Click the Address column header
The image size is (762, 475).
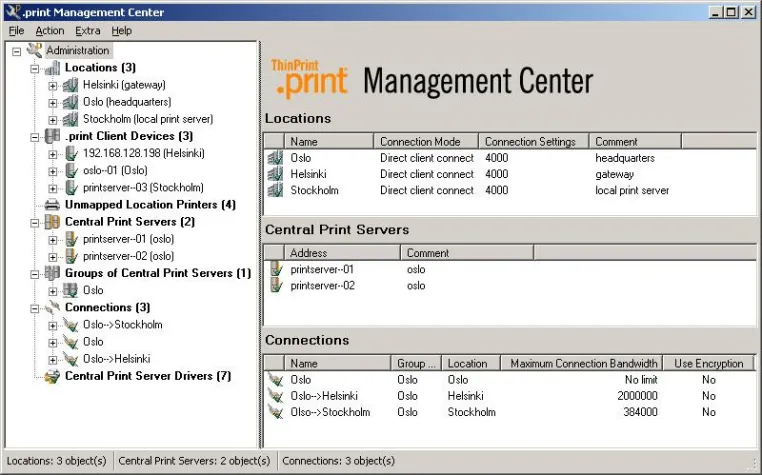click(342, 253)
